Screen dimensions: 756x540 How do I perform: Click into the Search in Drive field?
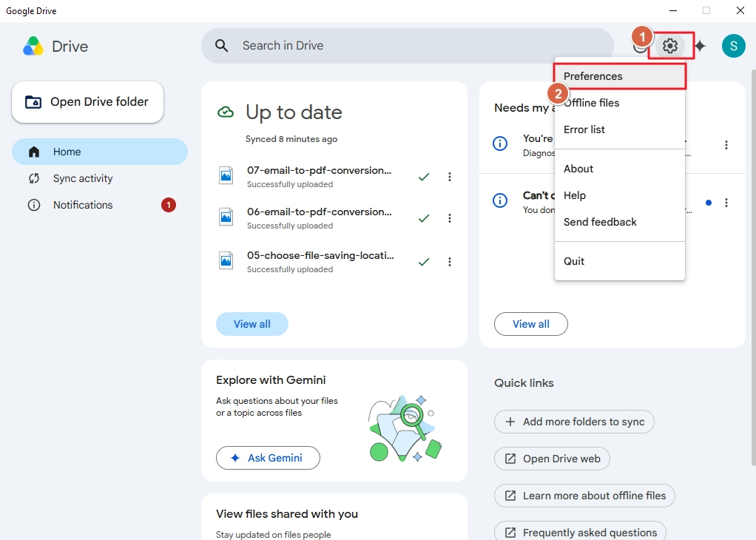point(408,46)
